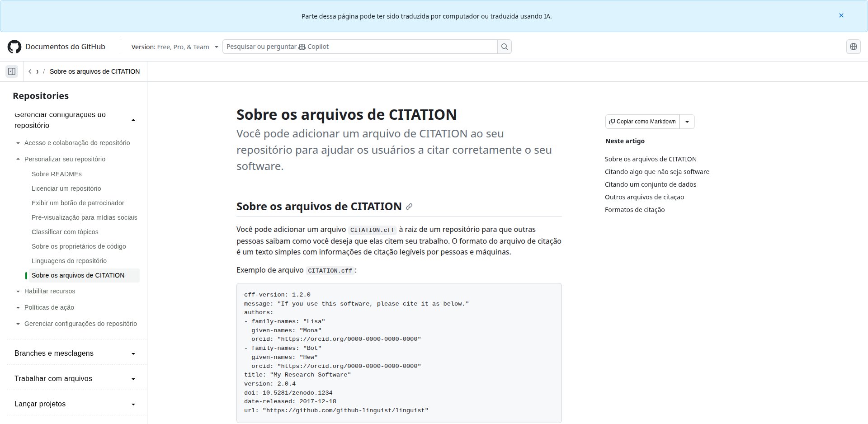Copy page as Markdown
The image size is (868, 424).
point(642,122)
